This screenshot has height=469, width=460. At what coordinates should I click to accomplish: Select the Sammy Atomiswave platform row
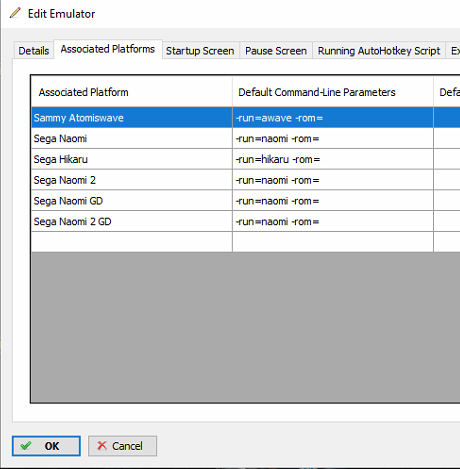pyautogui.click(x=246, y=118)
